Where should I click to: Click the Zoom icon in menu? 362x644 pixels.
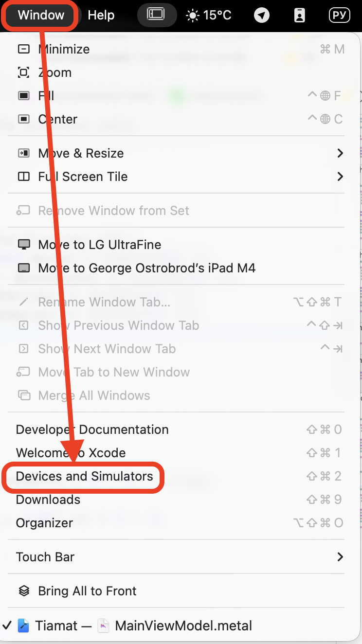23,72
